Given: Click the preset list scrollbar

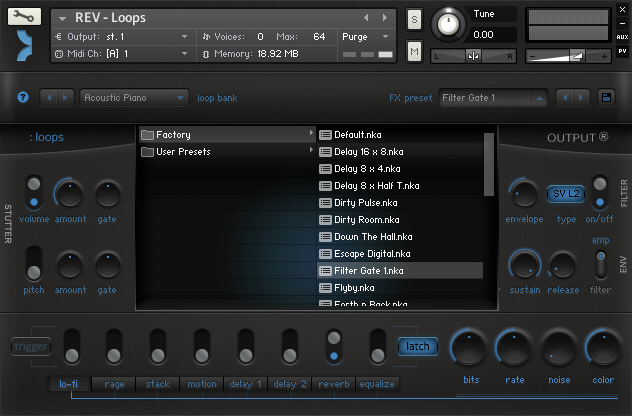Looking at the screenshot, I should pos(489,164).
